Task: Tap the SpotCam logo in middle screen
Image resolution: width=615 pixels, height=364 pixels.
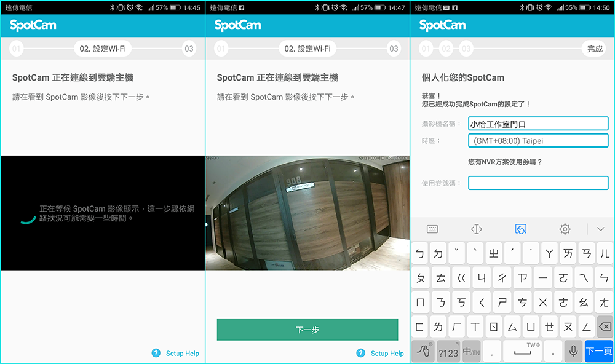Action: tap(237, 25)
